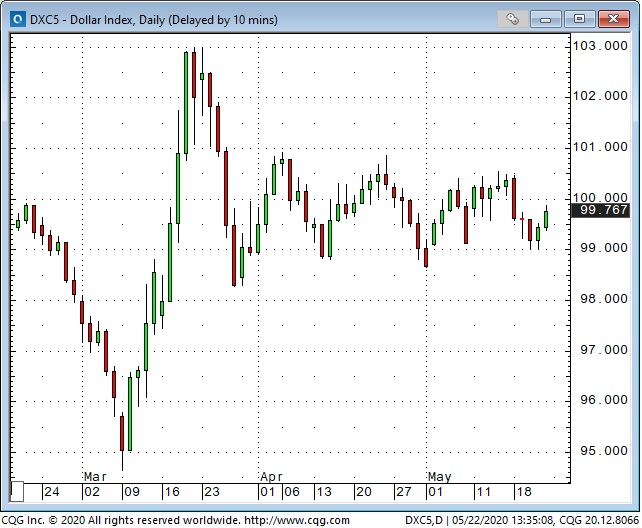This screenshot has height=528, width=642.
Task: Click the 'Mar' month label on time axis
Action: (x=95, y=476)
